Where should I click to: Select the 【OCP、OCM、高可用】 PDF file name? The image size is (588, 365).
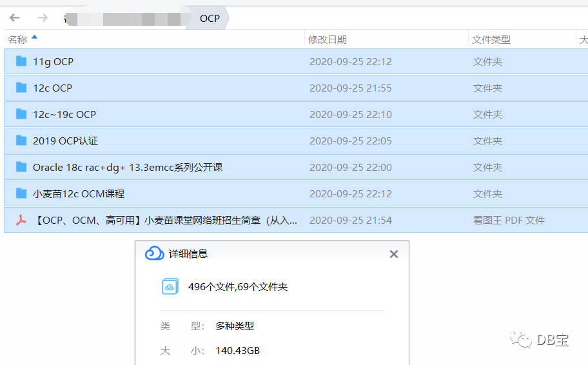[x=165, y=220]
